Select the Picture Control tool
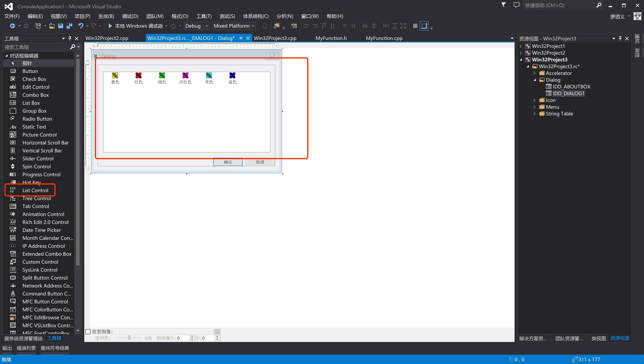 pyautogui.click(x=39, y=135)
